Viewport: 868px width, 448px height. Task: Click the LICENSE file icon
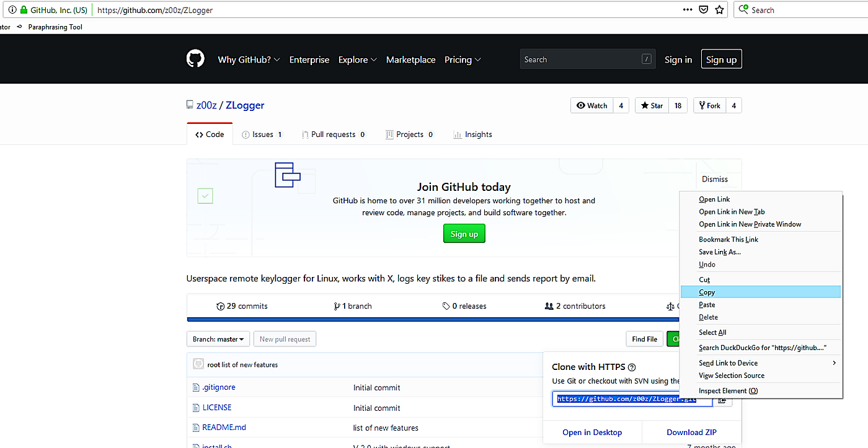(x=197, y=408)
